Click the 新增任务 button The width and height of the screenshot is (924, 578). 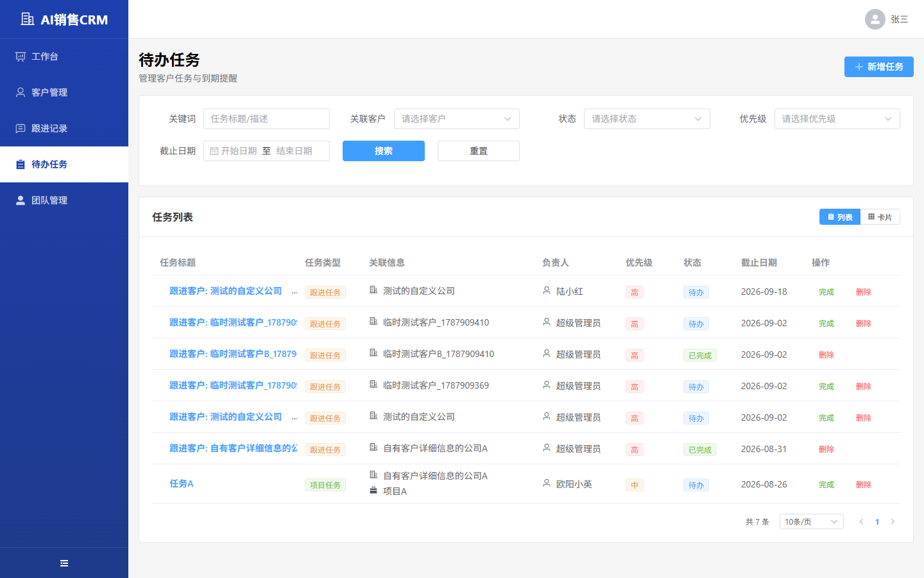coord(879,67)
